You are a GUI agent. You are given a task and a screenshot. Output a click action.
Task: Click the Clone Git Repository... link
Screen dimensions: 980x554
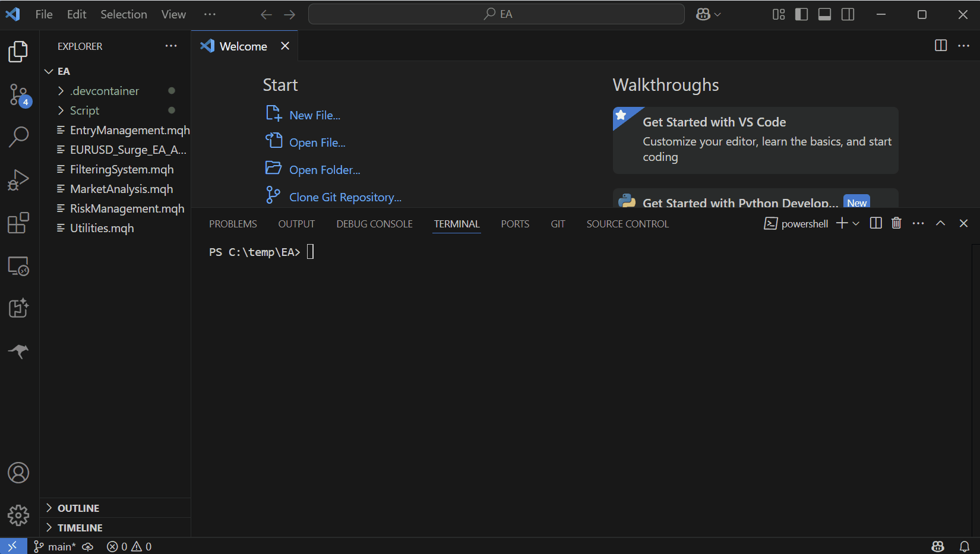tap(345, 197)
